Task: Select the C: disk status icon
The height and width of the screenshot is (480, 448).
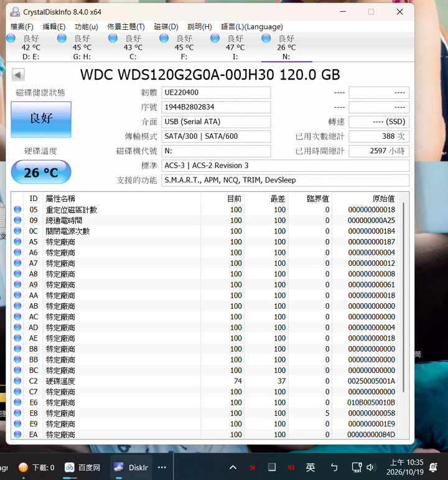Action: [x=113, y=38]
